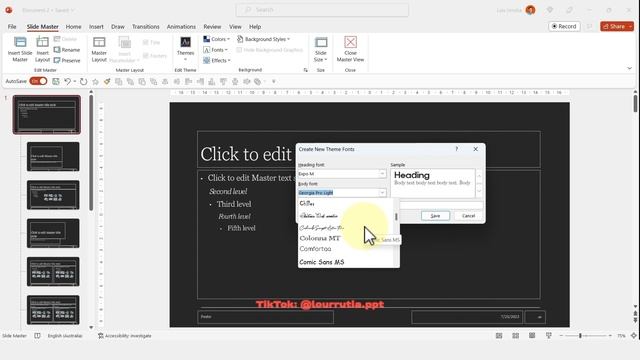Expand the Heading font combo box arrow
The height and width of the screenshot is (360, 640).
(382, 174)
